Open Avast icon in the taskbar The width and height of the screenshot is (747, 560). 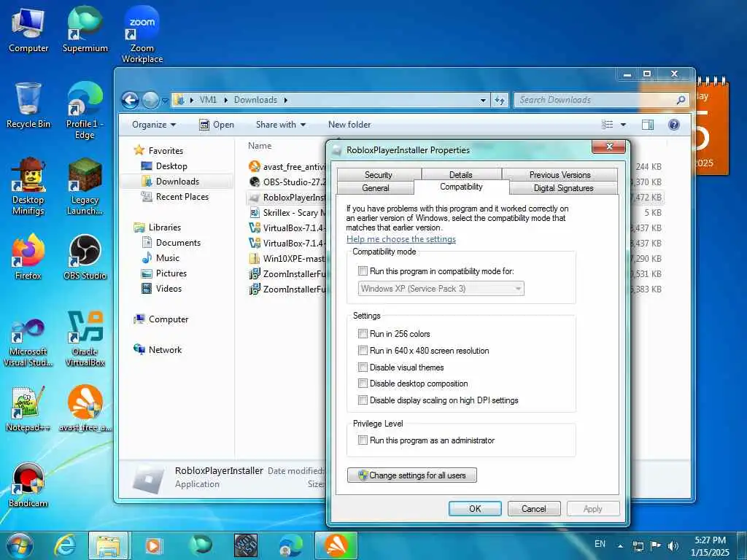click(336, 545)
